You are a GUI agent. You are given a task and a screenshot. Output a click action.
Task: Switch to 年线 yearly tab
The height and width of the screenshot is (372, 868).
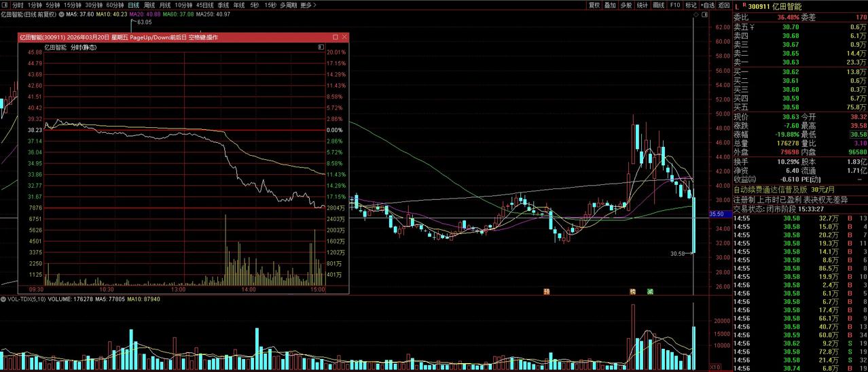[x=239, y=5]
